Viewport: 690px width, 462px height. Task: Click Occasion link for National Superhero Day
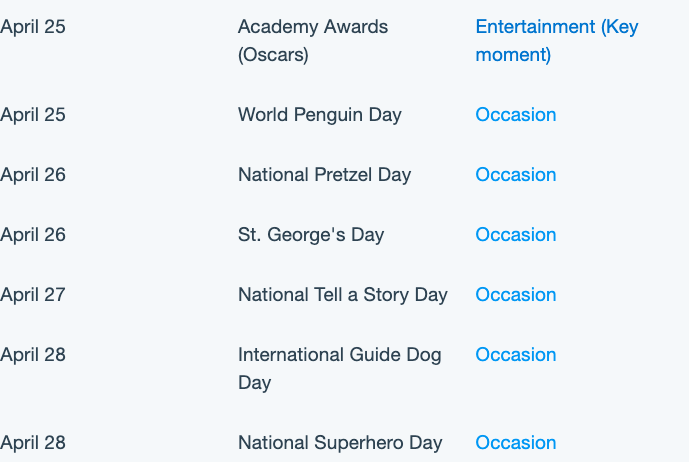coord(516,443)
